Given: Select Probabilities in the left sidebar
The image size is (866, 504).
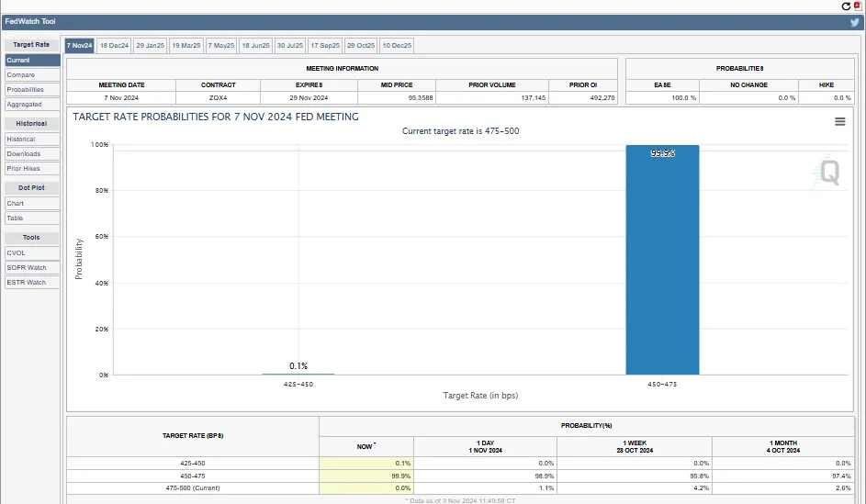Looking at the screenshot, I should (x=32, y=90).
